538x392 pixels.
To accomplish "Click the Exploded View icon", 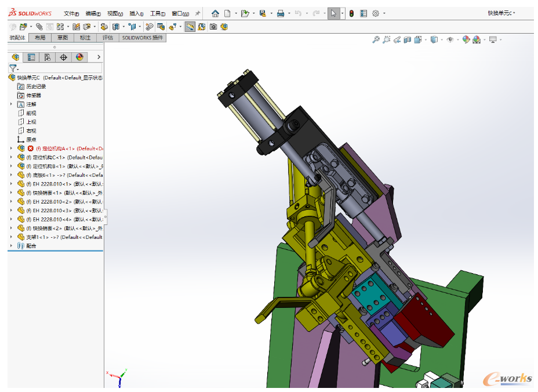I will tap(173, 27).
